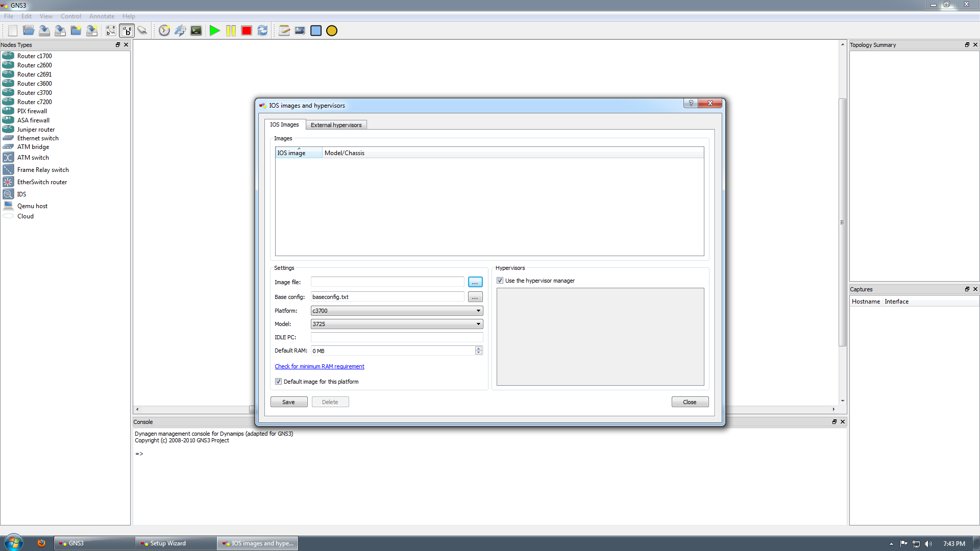The image size is (980, 551).
Task: Select the Frame Relay switch node
Action: (x=43, y=170)
